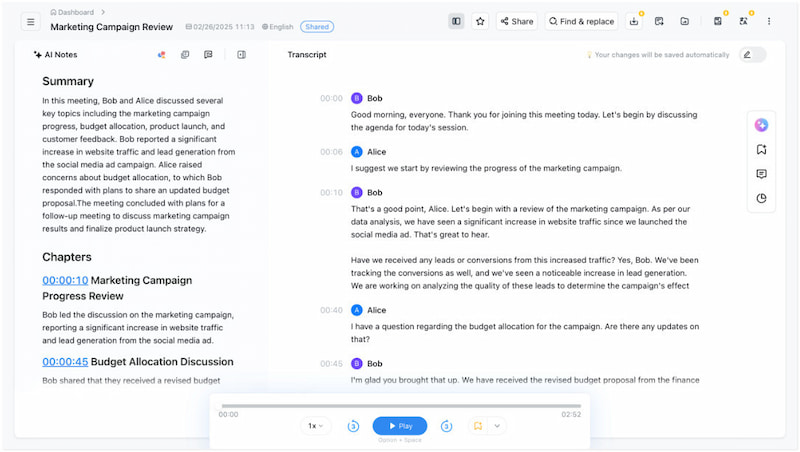Screen dimensions: 800x452
Task: Open the AI assistant sparkle icon on right
Action: click(761, 125)
